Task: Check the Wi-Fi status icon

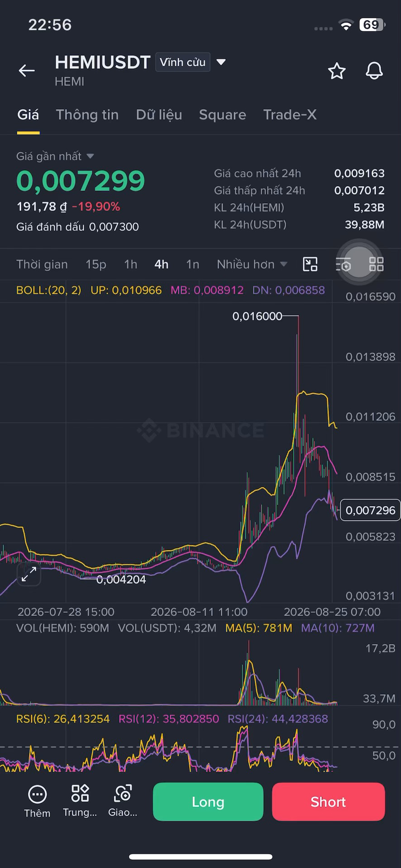Action: pos(346,26)
